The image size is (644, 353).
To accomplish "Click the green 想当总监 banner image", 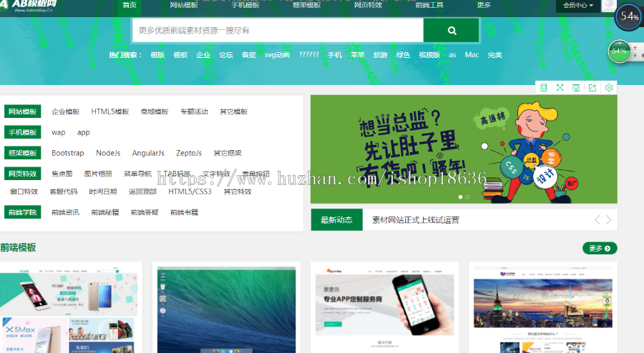I will (x=464, y=149).
